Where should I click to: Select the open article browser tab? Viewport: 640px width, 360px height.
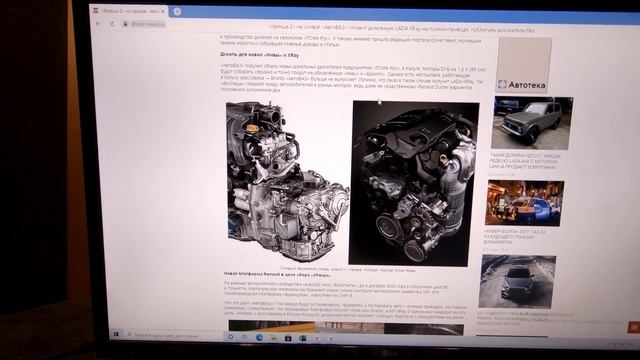[129, 11]
